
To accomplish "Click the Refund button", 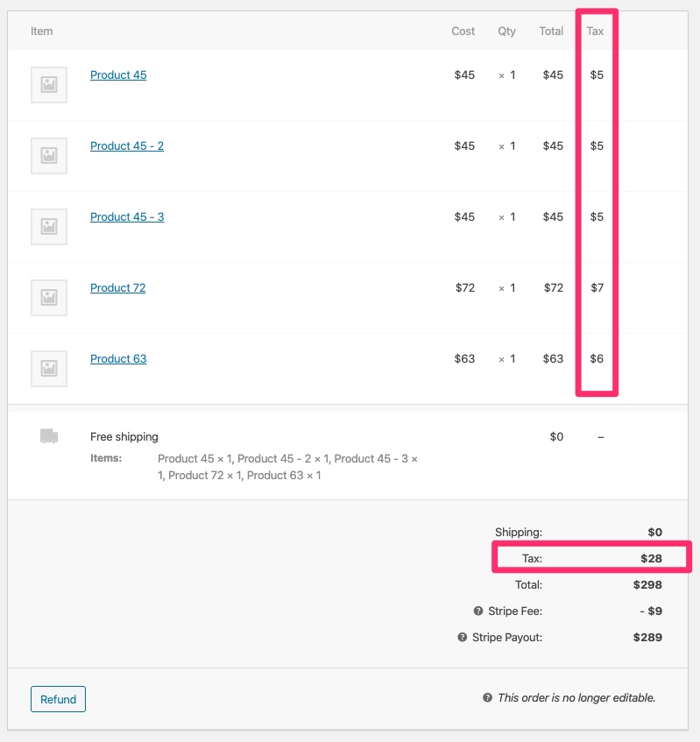I will point(58,699).
